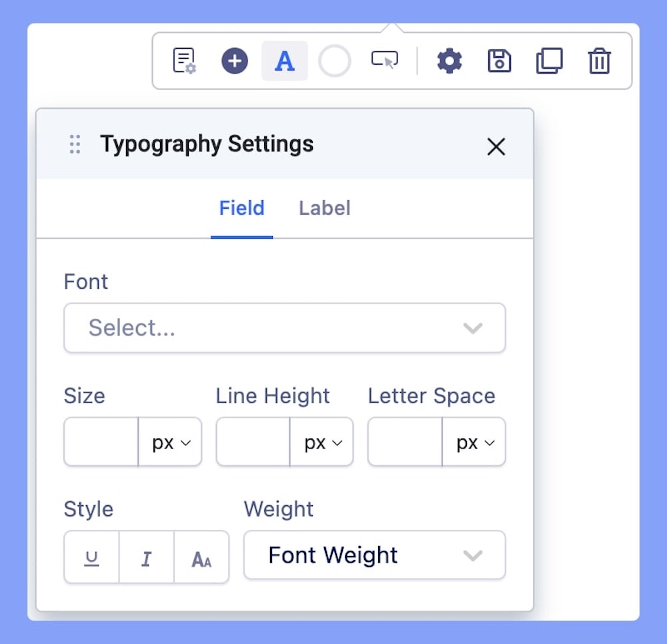Click the plus add element icon
Screen dimensions: 667x644
(234, 61)
